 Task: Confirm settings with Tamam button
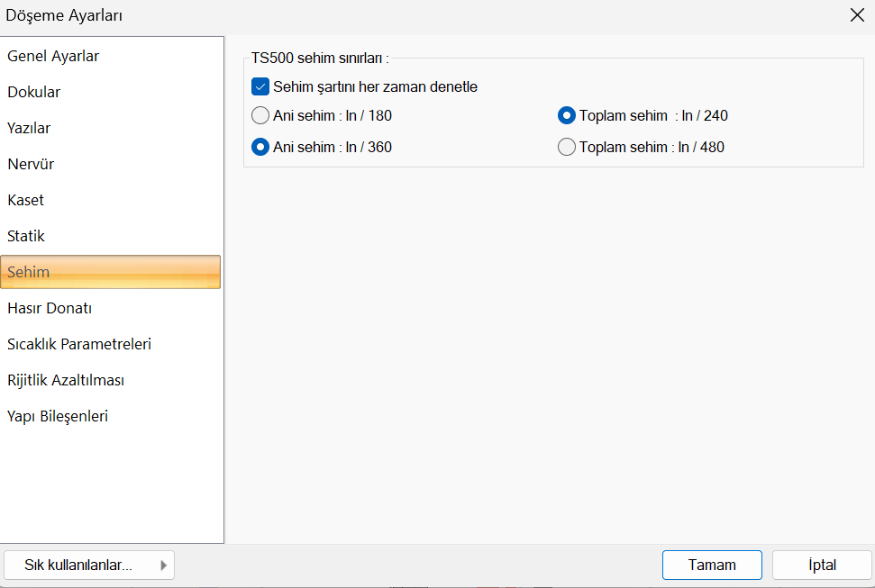712,565
